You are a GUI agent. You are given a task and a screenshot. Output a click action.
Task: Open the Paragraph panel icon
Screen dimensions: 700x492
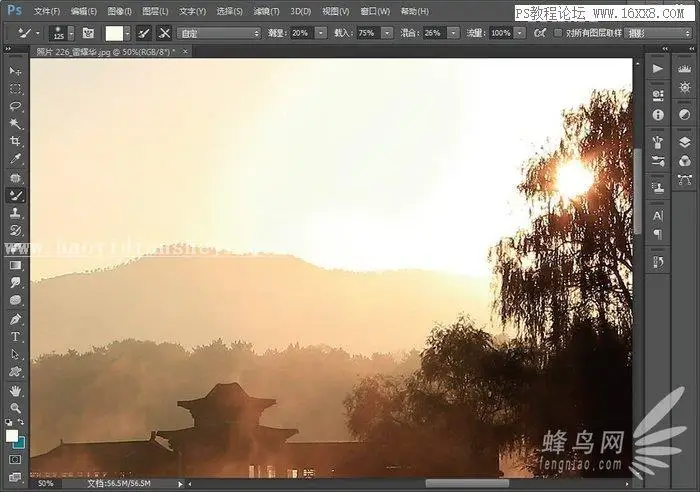(658, 234)
